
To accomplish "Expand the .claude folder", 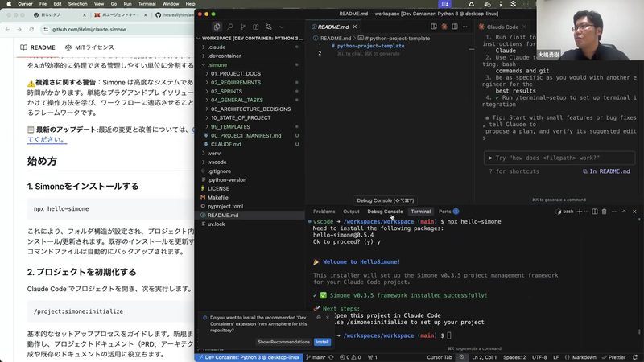I will 250,47.
